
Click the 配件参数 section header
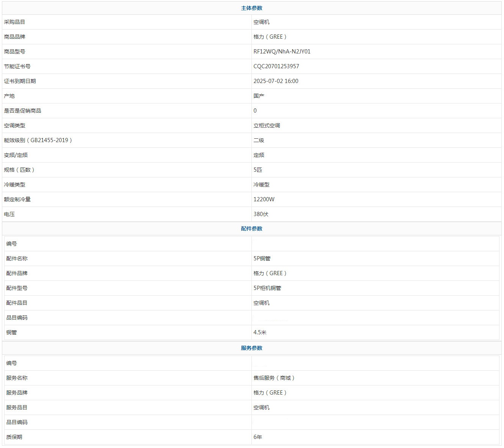point(251,229)
